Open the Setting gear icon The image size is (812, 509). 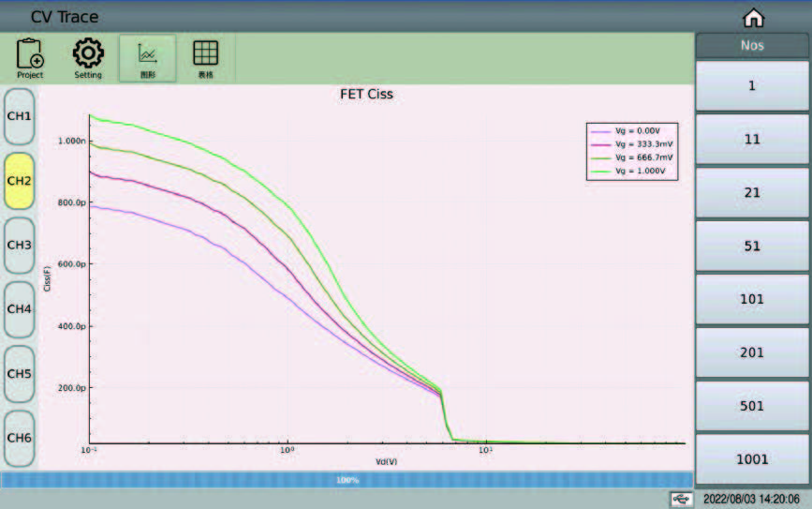click(x=88, y=58)
